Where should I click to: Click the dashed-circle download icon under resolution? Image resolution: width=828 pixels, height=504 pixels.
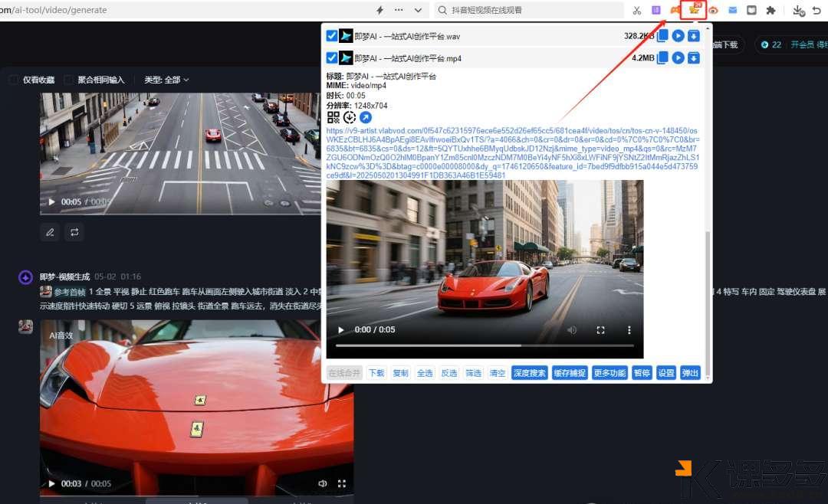(349, 117)
